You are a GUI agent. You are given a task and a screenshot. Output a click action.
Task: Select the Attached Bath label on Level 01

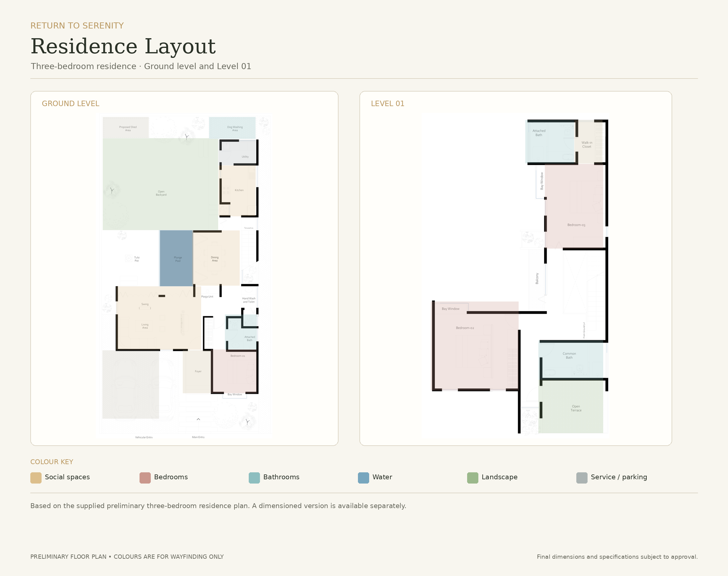click(539, 133)
